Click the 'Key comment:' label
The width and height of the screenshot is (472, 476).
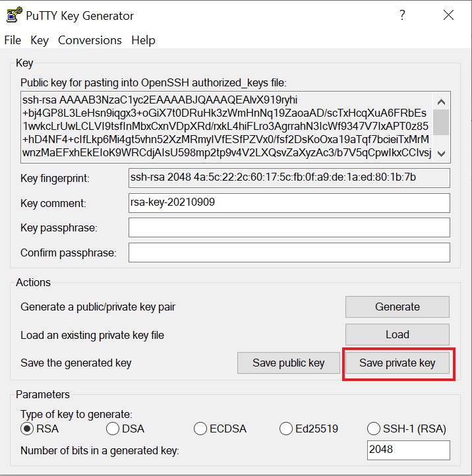[x=53, y=203]
